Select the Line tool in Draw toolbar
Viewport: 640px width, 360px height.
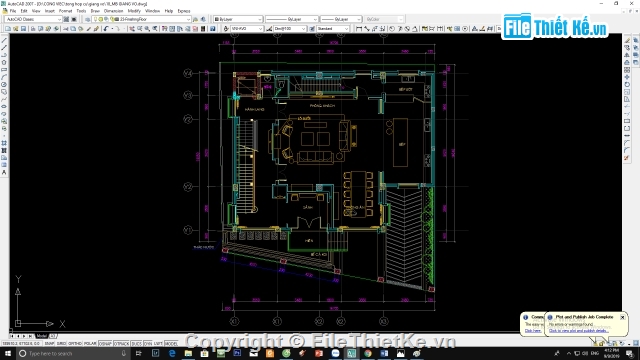pyautogui.click(x=4, y=40)
